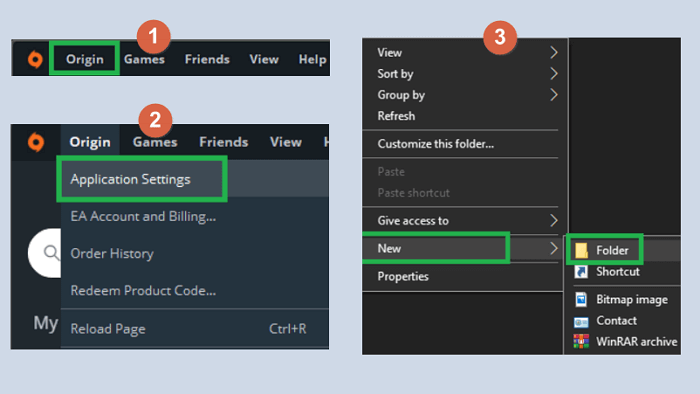The width and height of the screenshot is (700, 394).
Task: Click Games menu in step 2 panel
Action: [x=155, y=142]
